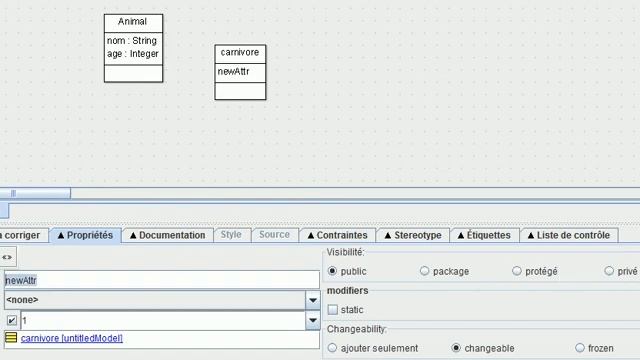Click the empty operations compartment of Animal

[x=133, y=73]
